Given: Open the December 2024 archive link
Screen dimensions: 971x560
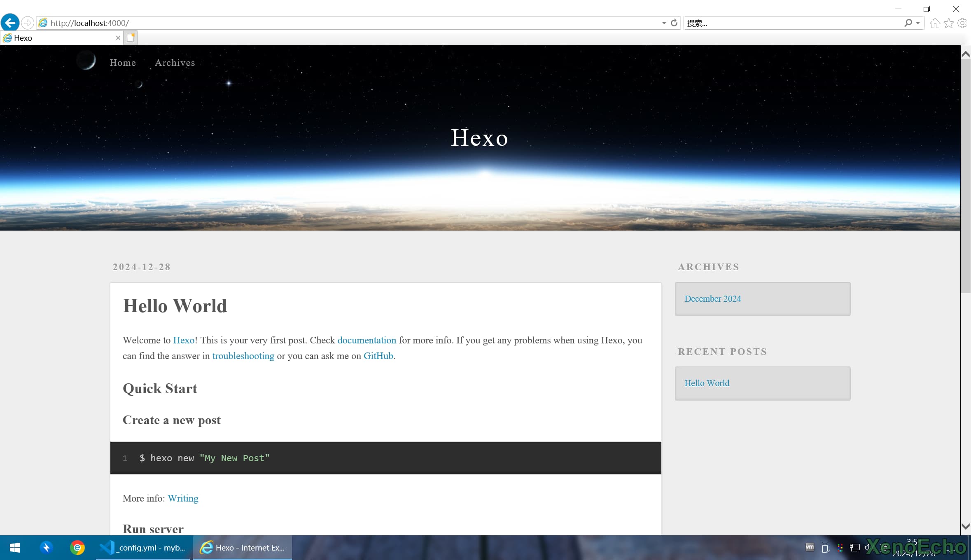Looking at the screenshot, I should 712,299.
